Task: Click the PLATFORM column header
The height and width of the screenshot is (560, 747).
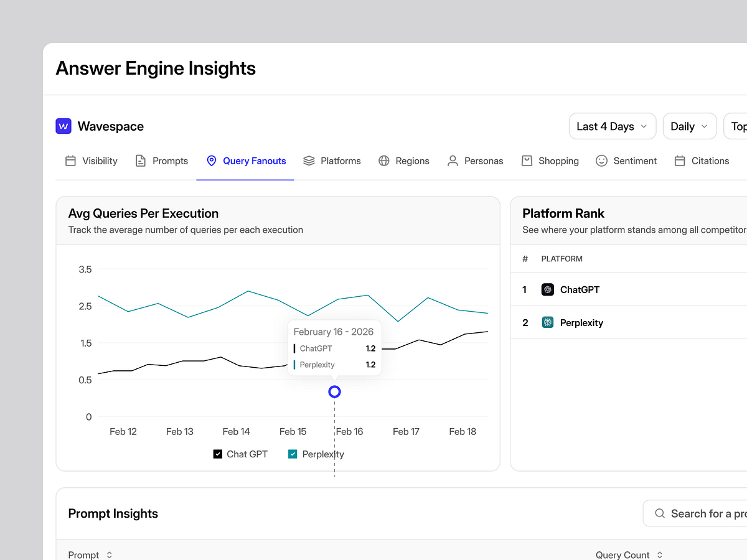Action: (562, 259)
